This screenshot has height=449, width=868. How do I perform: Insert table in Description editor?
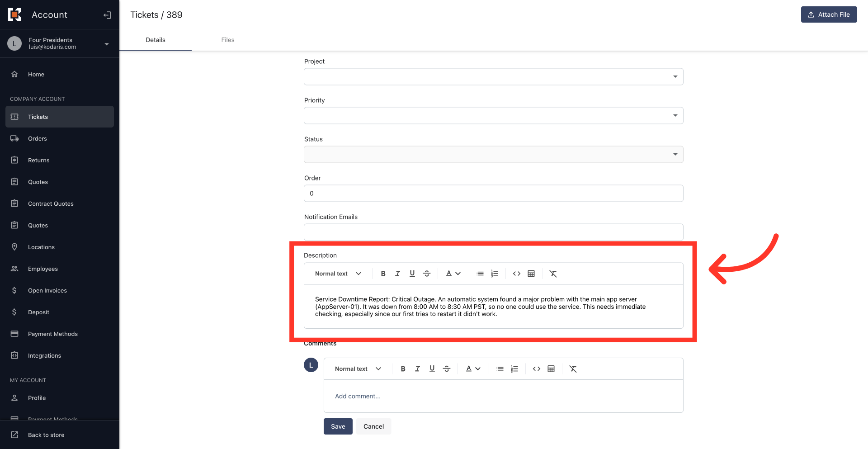click(531, 274)
